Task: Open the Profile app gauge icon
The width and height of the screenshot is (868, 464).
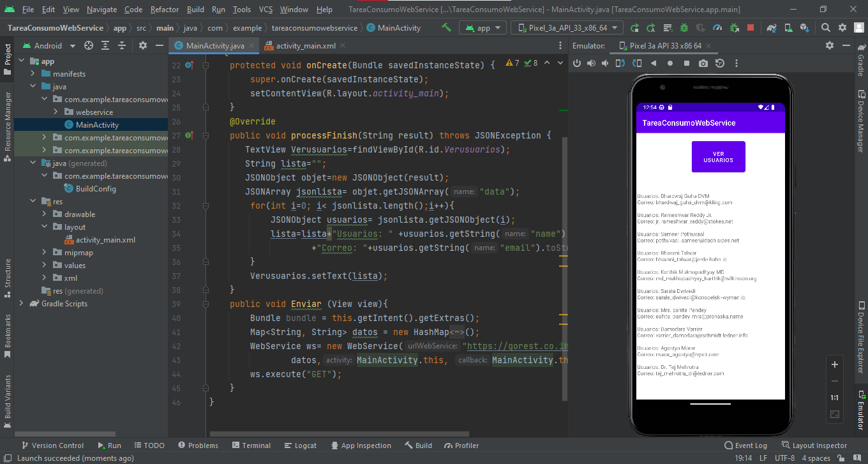Action: pyautogui.click(x=717, y=28)
